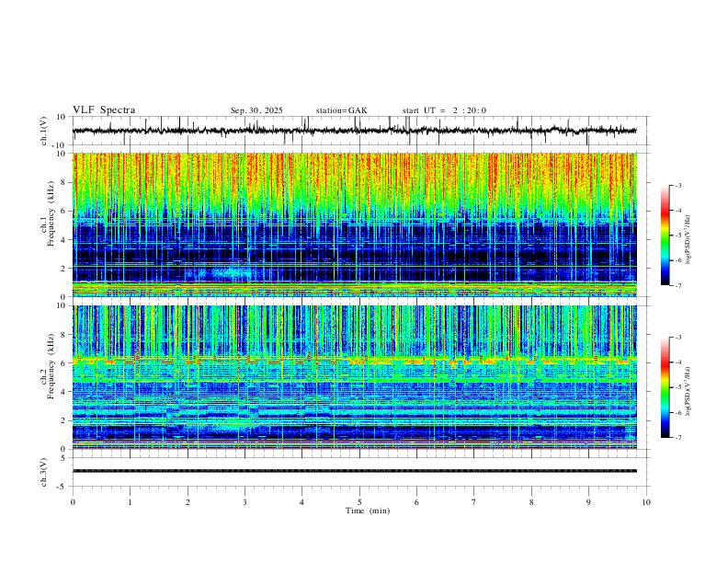The height and width of the screenshot is (563, 728).
Task: Click the "10" tick label on the time axis
Action: pyautogui.click(x=646, y=502)
